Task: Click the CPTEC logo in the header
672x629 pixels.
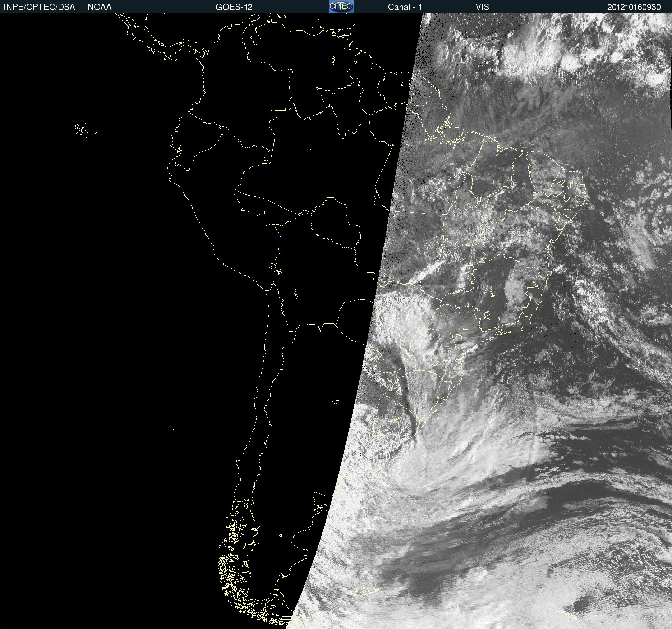Action: [x=341, y=6]
